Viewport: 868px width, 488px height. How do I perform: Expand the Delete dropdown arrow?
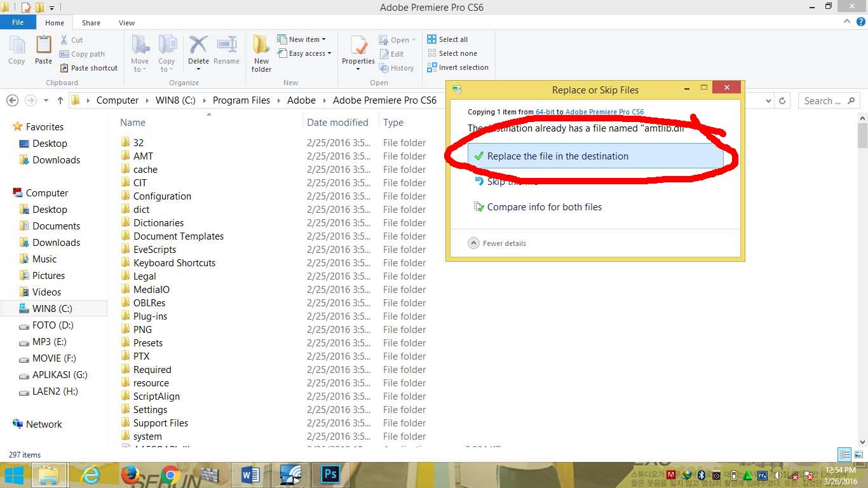point(198,69)
